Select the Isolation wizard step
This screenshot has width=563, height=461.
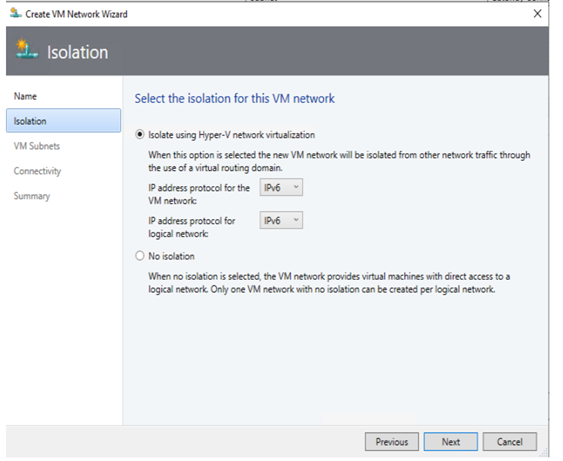click(x=64, y=121)
